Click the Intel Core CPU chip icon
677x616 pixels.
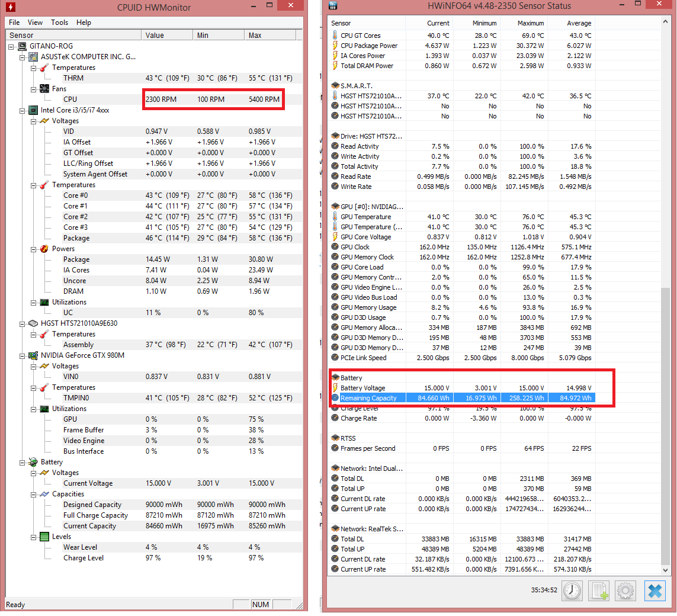pos(33,111)
